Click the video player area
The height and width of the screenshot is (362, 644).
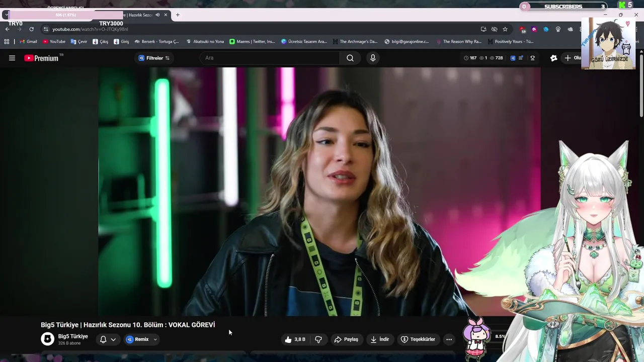319,192
